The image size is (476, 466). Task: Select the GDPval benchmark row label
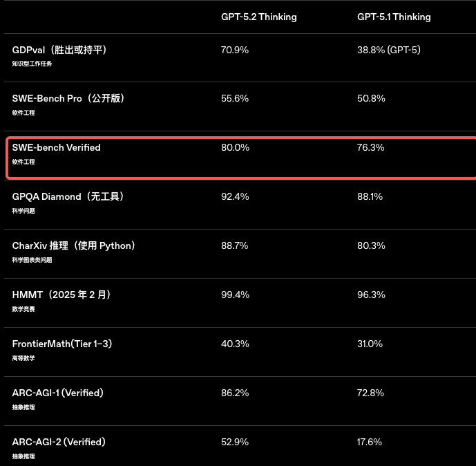tap(59, 50)
